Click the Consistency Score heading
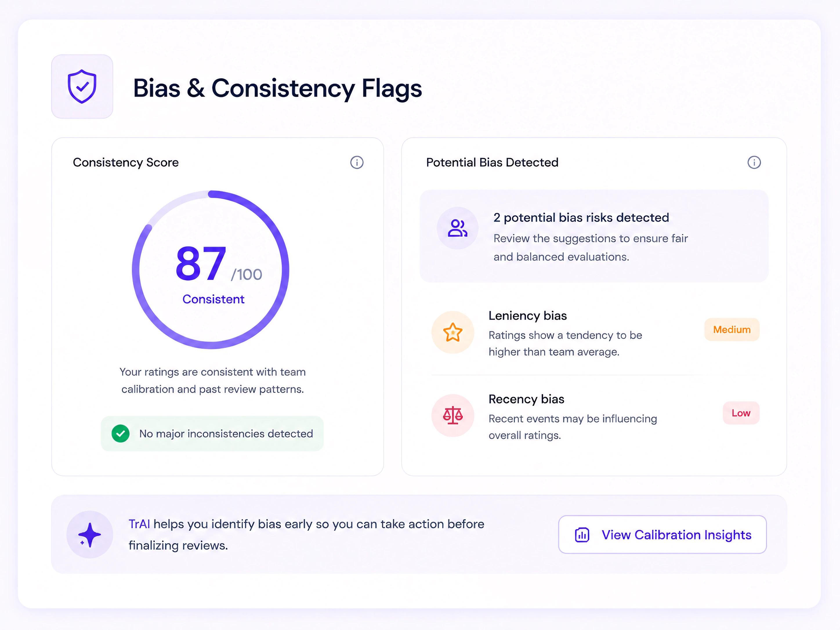This screenshot has height=630, width=840. point(126,162)
